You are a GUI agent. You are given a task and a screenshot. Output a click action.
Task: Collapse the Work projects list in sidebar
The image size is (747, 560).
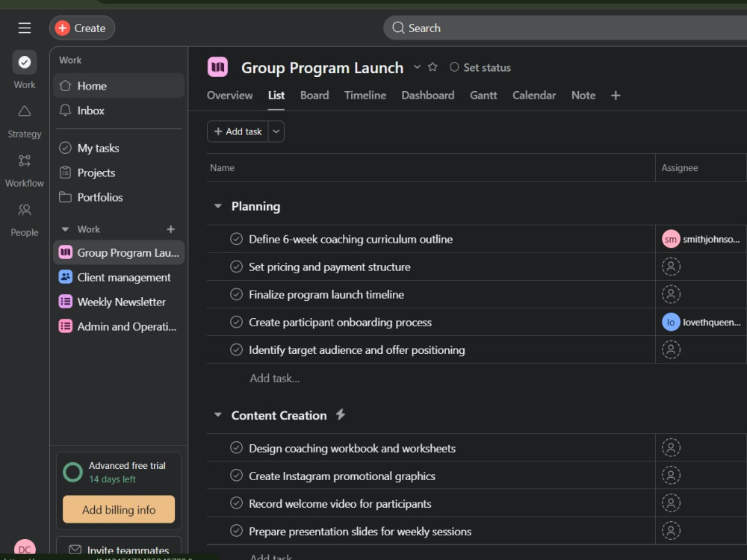point(65,229)
